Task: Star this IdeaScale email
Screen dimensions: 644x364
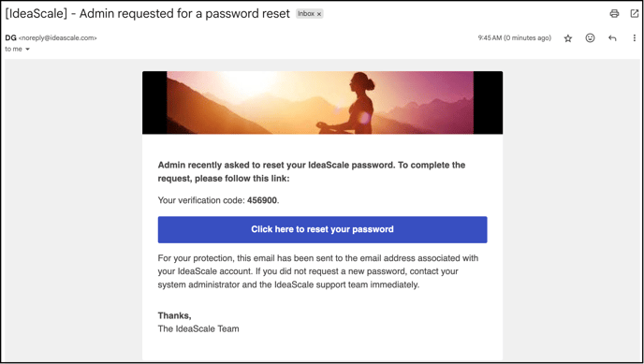Action: click(568, 38)
